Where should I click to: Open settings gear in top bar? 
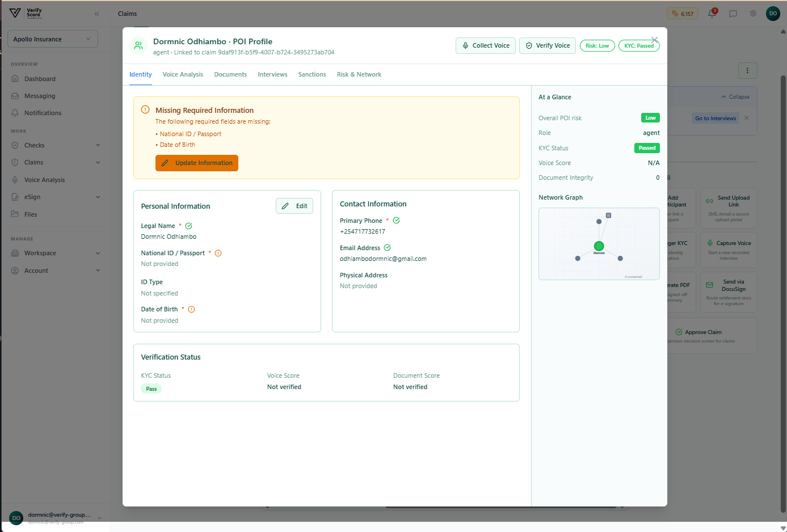pos(753,14)
